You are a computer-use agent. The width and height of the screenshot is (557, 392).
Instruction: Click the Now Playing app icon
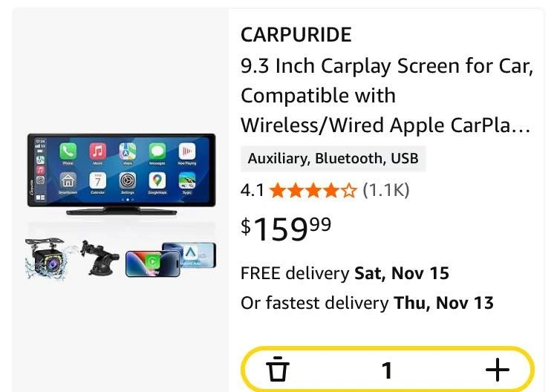(186, 151)
